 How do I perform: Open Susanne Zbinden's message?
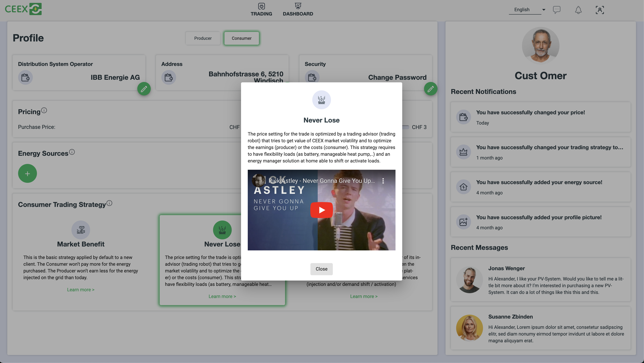[x=540, y=328]
